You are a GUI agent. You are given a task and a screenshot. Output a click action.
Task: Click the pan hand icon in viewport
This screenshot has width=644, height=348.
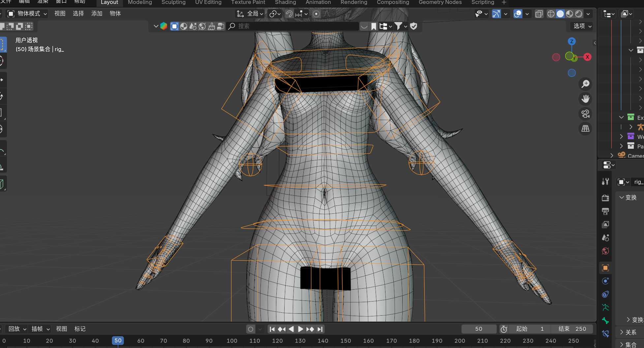coord(585,99)
